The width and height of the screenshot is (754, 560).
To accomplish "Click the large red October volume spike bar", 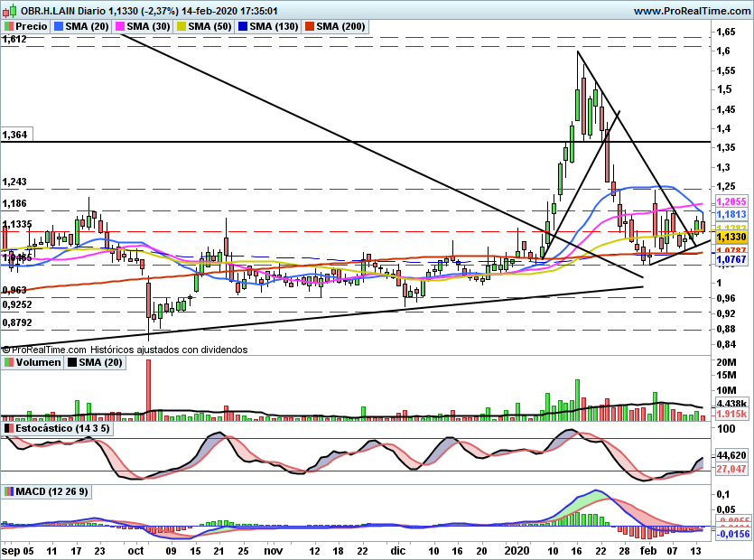I will coord(148,390).
